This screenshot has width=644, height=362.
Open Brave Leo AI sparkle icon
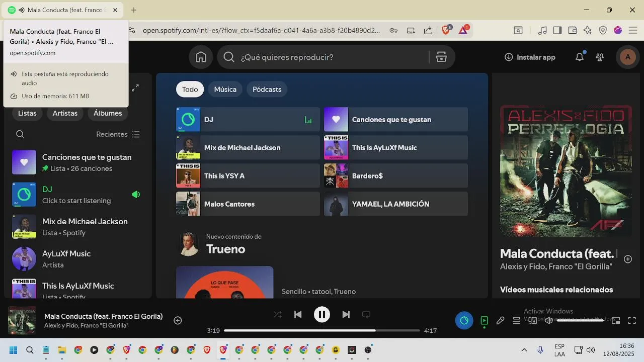coord(588,30)
